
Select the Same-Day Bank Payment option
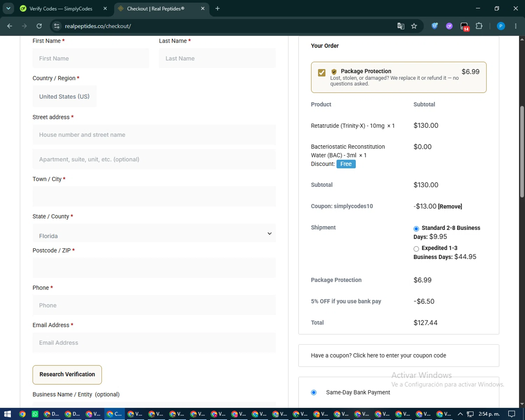(x=314, y=392)
